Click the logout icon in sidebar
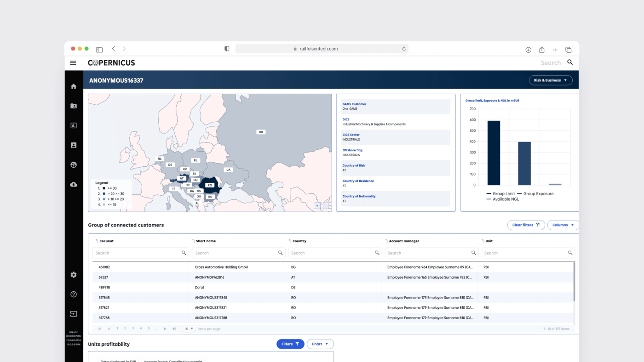The height and width of the screenshot is (362, 644). point(74,314)
